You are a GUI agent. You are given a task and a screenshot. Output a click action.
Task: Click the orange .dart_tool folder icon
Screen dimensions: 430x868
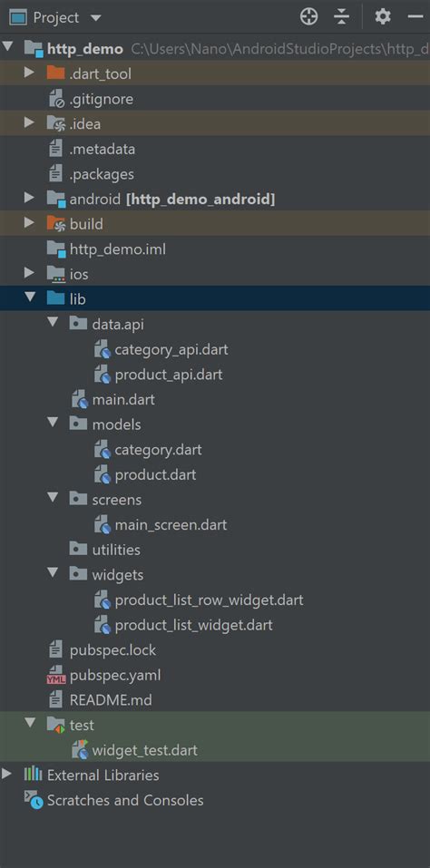point(56,73)
